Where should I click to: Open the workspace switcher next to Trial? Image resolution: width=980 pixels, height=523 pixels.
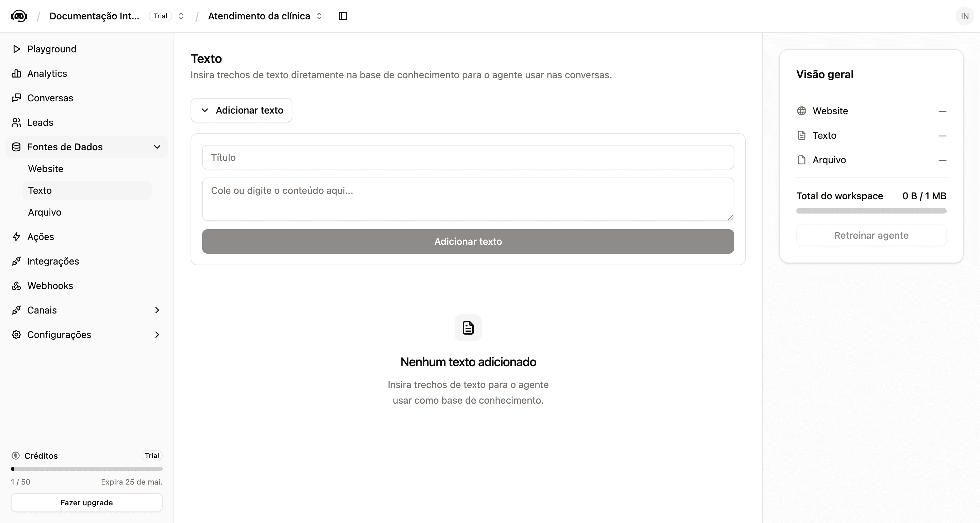[181, 16]
